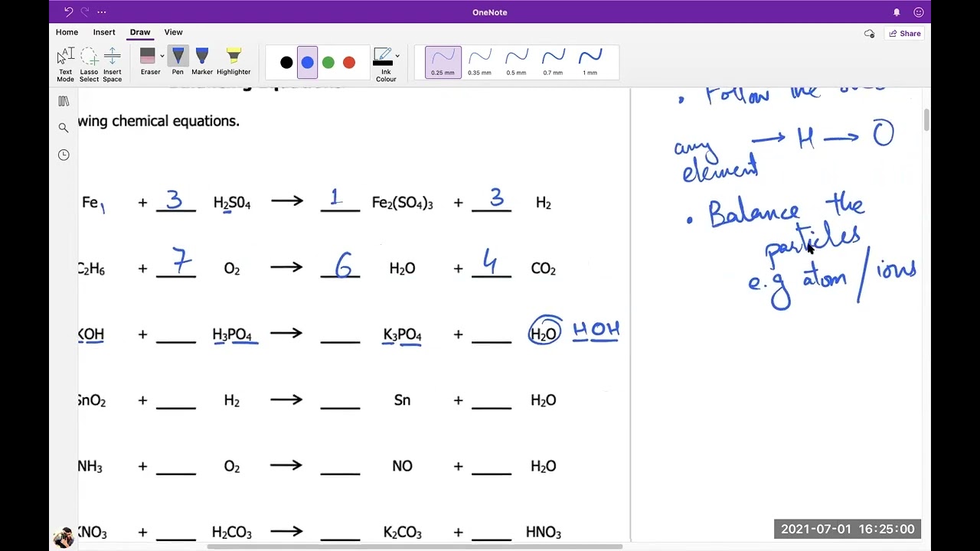The width and height of the screenshot is (980, 551).
Task: Click the sync status cloud icon
Action: click(869, 34)
